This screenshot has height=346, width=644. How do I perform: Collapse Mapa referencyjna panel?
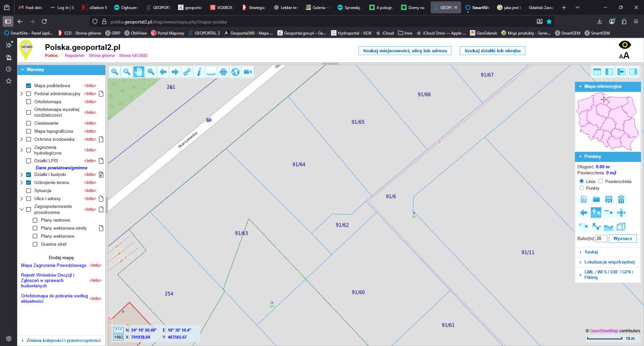(608, 86)
